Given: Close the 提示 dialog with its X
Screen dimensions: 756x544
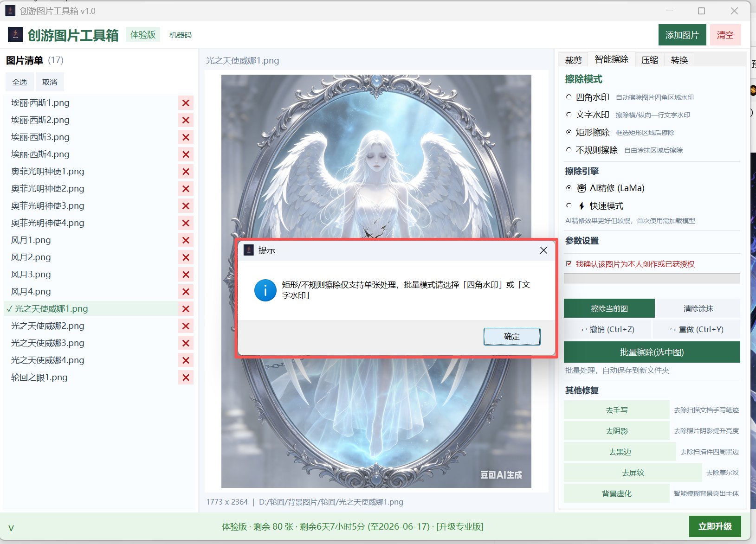Looking at the screenshot, I should coord(543,250).
